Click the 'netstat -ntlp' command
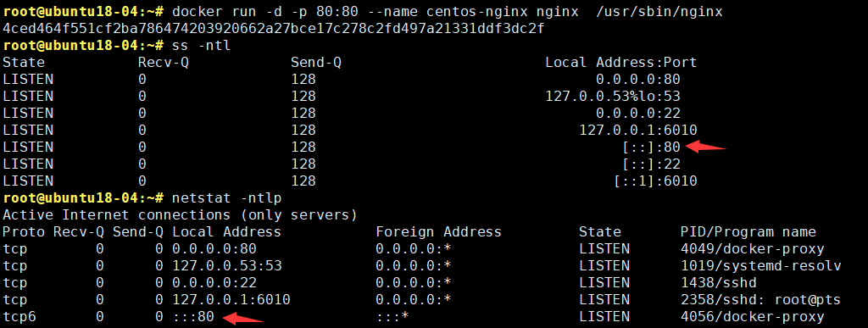This screenshot has height=328, width=868. click(x=227, y=197)
